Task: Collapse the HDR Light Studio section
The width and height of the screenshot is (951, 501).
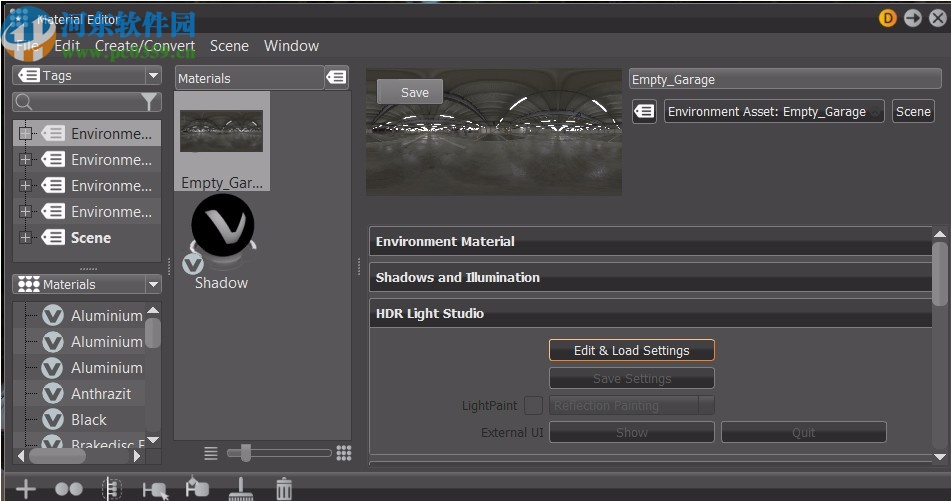Action: tap(650, 314)
